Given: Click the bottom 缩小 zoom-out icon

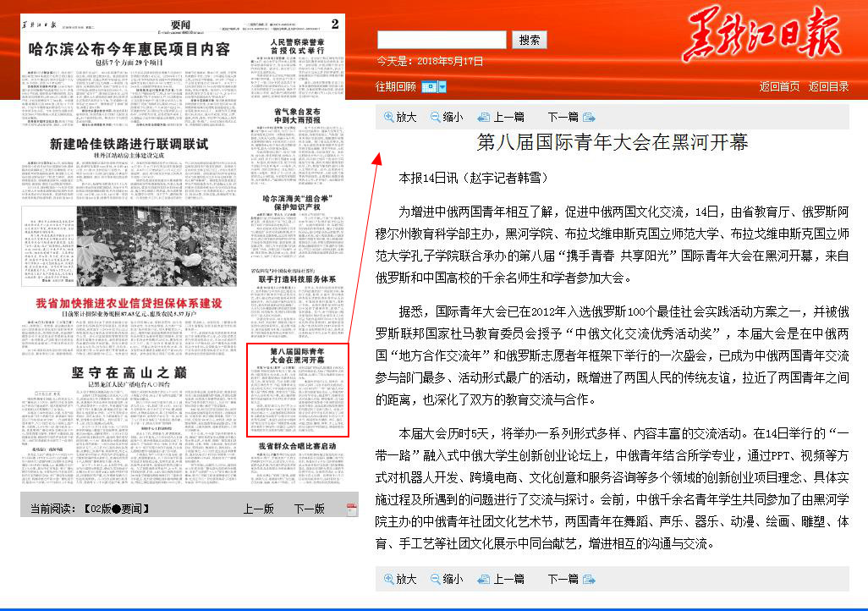Looking at the screenshot, I should (x=435, y=579).
